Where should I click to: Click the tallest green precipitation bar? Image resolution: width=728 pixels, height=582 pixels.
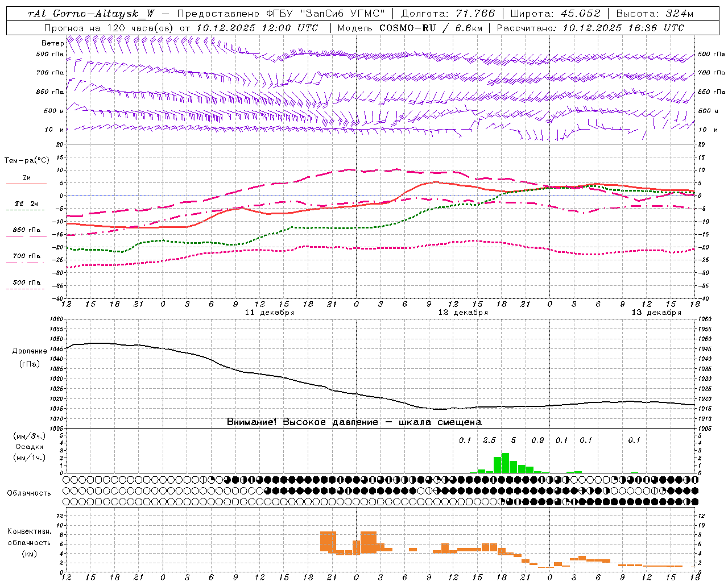pyautogui.click(x=505, y=463)
